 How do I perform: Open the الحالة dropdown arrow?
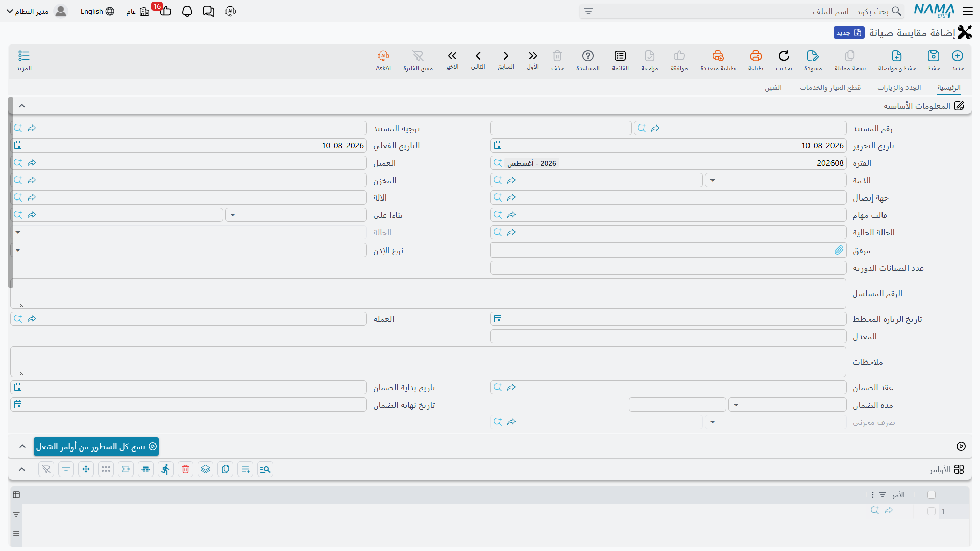[x=18, y=232]
